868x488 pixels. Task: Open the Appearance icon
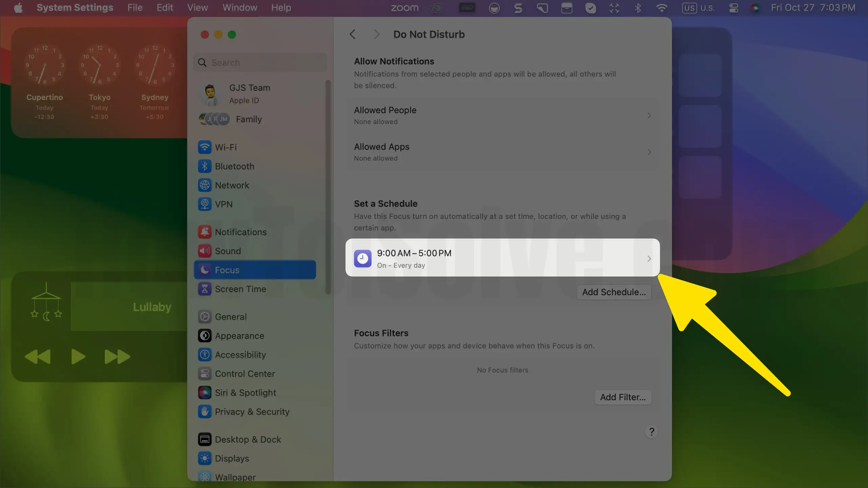coord(204,336)
